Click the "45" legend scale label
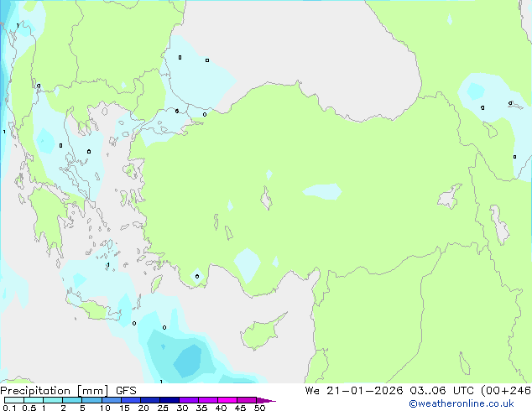 [x=240, y=408]
